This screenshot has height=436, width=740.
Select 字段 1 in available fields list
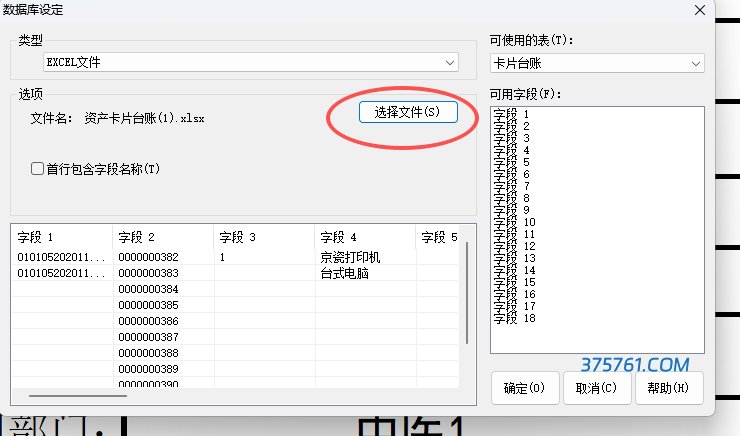pos(511,115)
